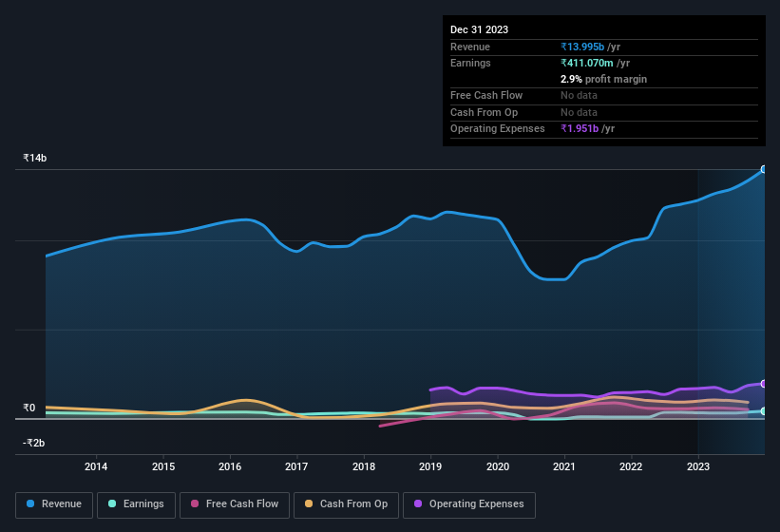Click the Dec 31 2023 tooltip header
The width and height of the screenshot is (780, 532).
pos(479,29)
